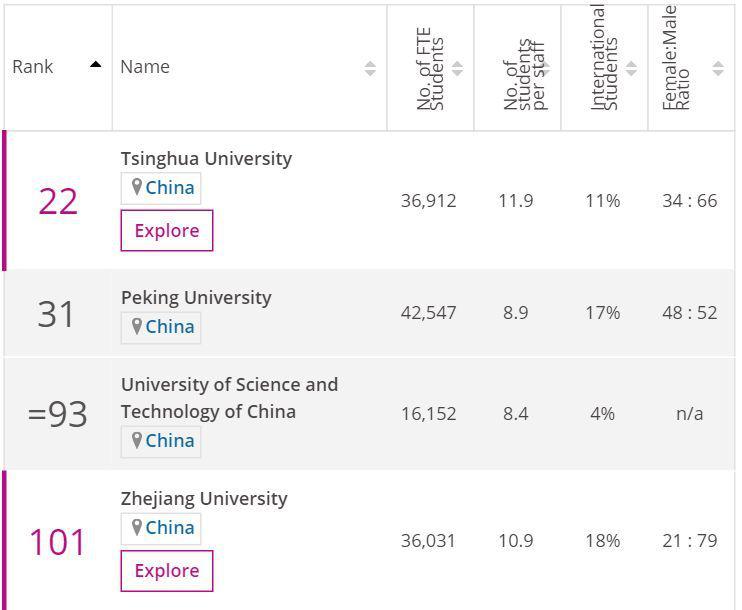Click the Name column sort arrows
Screen dimensions: 742x610
pyautogui.click(x=370, y=68)
